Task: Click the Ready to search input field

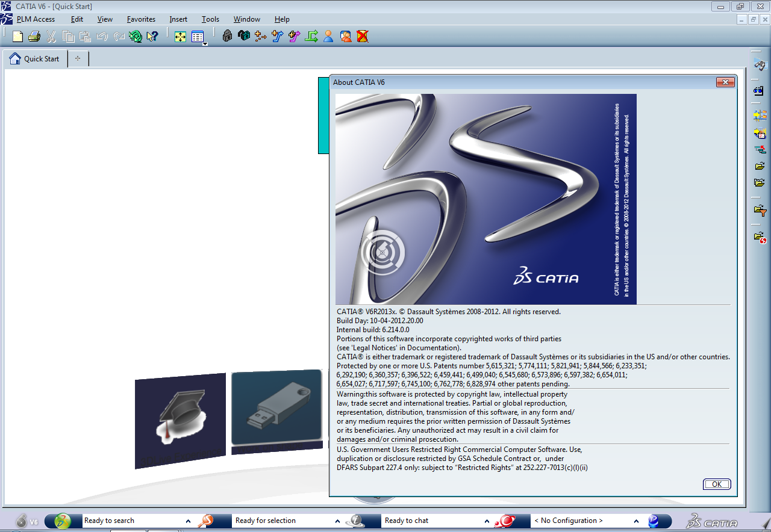Action: point(133,521)
